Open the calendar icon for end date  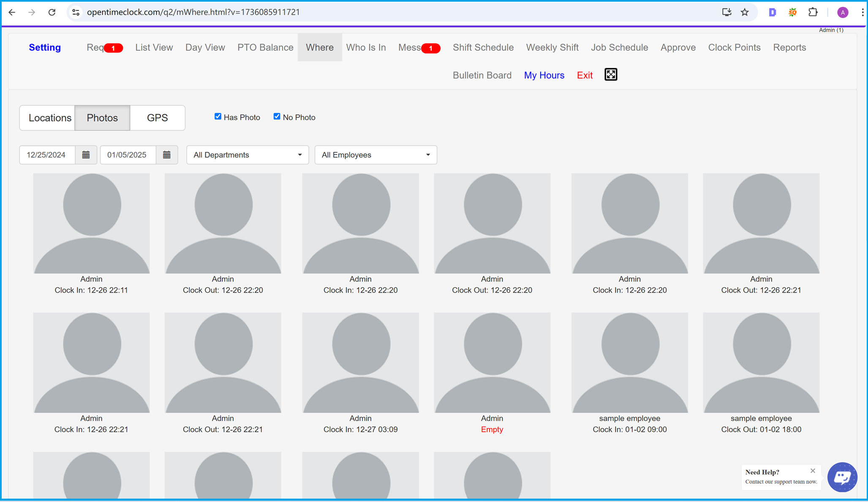(167, 155)
